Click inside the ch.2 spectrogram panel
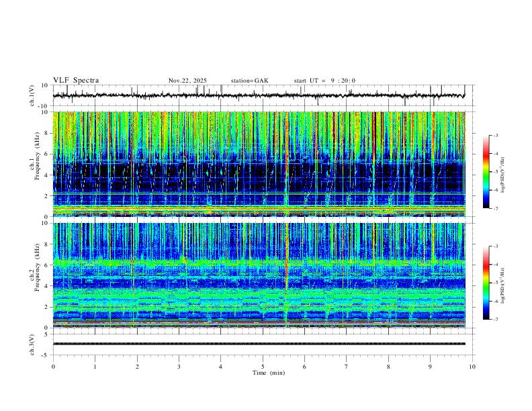532x411 pixels. click(x=259, y=275)
